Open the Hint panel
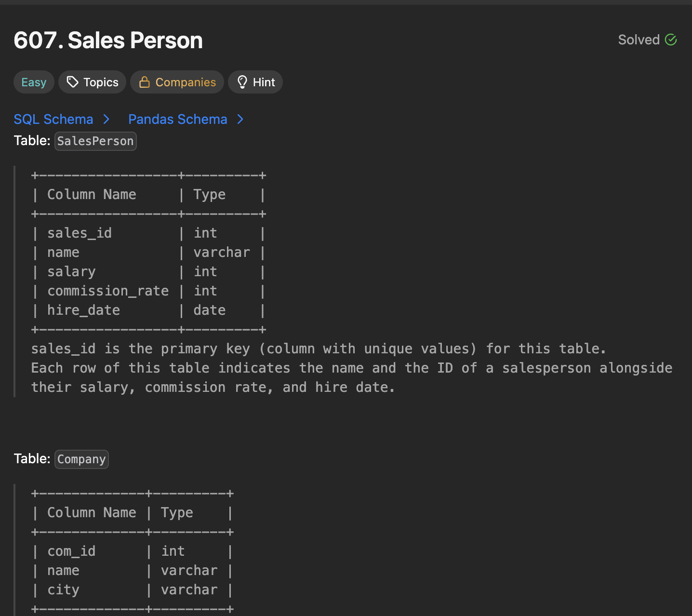692x616 pixels. (255, 82)
